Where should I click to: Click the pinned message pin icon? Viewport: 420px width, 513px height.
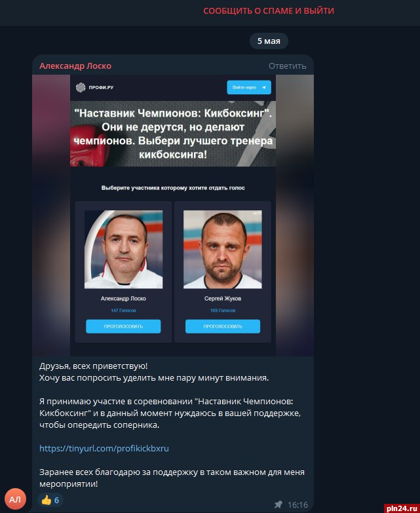coord(278,504)
